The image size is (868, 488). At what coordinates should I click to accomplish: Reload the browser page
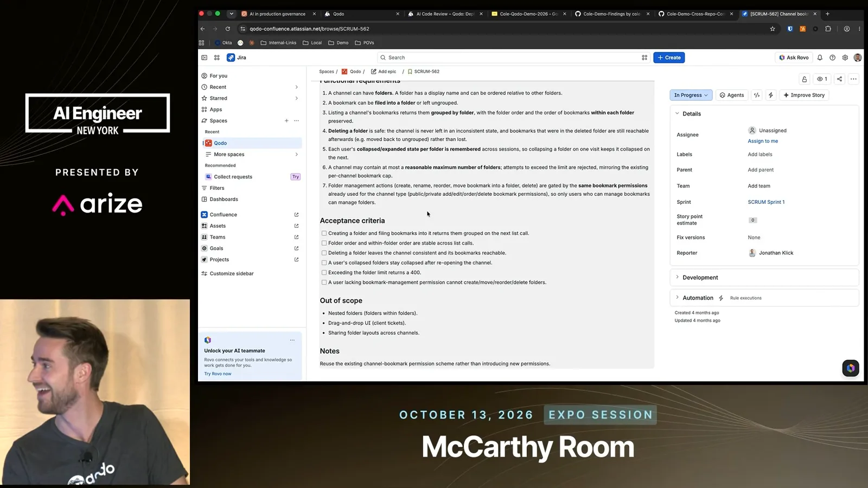228,29
